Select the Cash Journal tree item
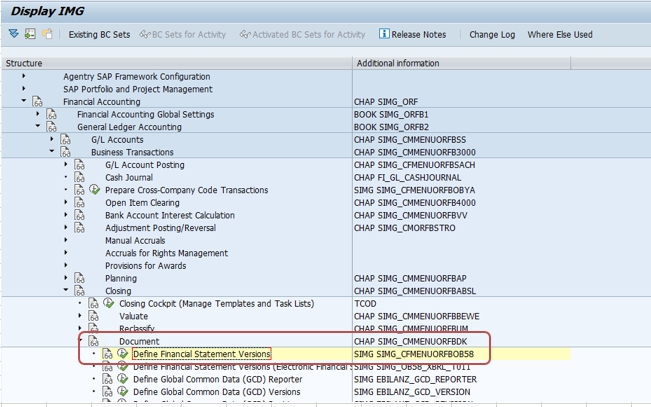The width and height of the screenshot is (651, 407). 129,177
